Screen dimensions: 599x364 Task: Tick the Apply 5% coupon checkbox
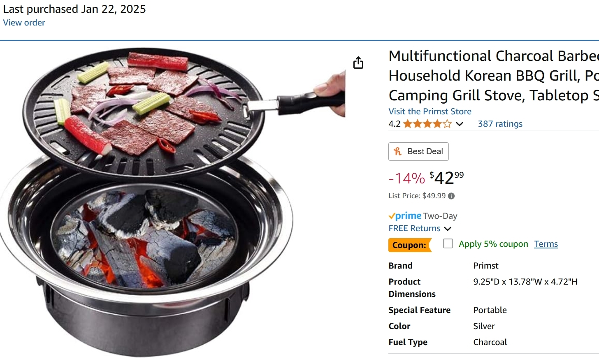click(448, 243)
